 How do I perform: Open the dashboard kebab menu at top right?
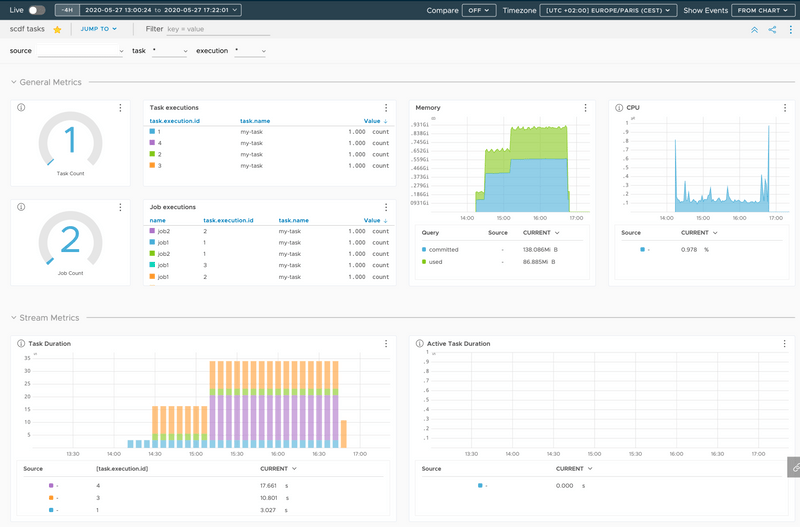coord(789,30)
